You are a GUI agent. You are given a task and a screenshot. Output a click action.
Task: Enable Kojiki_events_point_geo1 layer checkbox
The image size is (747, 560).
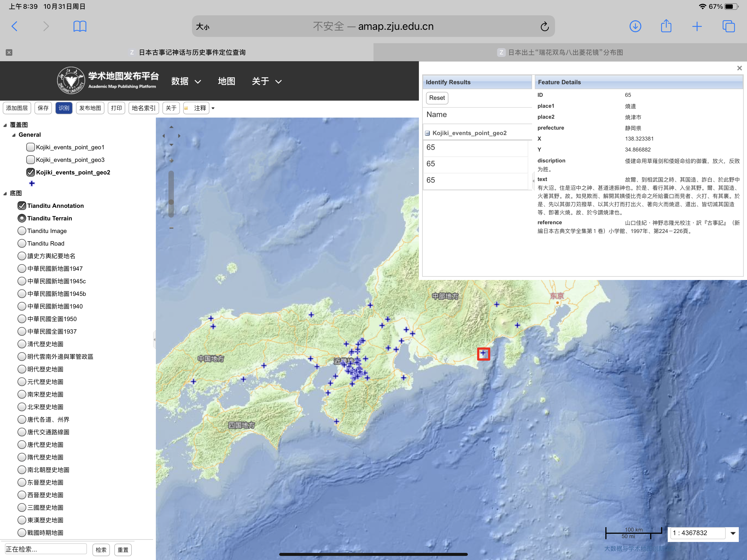(x=30, y=147)
